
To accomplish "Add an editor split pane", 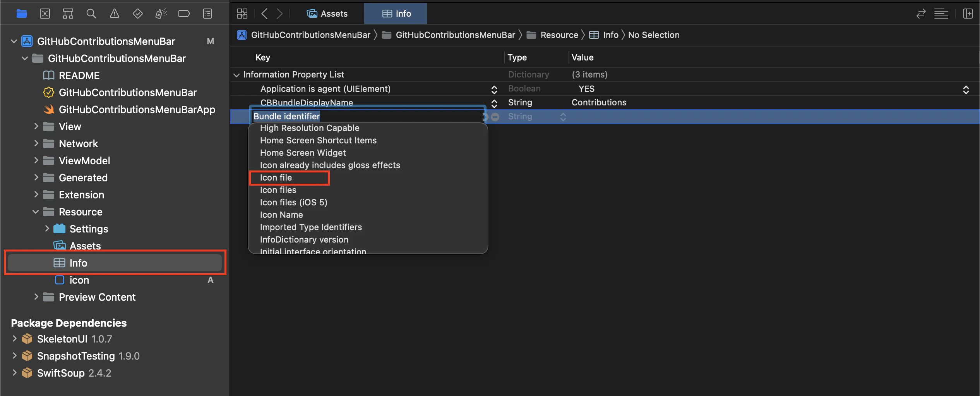I will 968,14.
